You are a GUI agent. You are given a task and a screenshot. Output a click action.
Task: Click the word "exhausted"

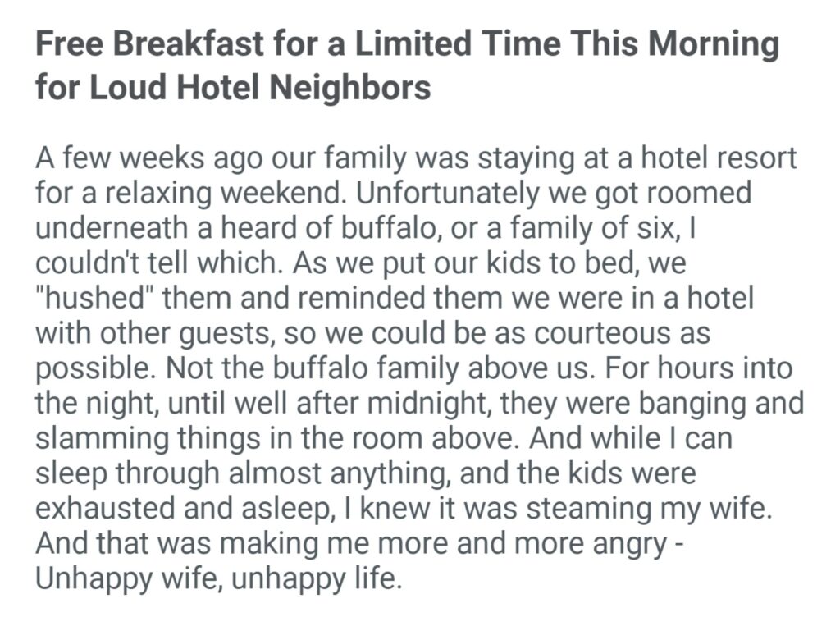tap(110, 509)
